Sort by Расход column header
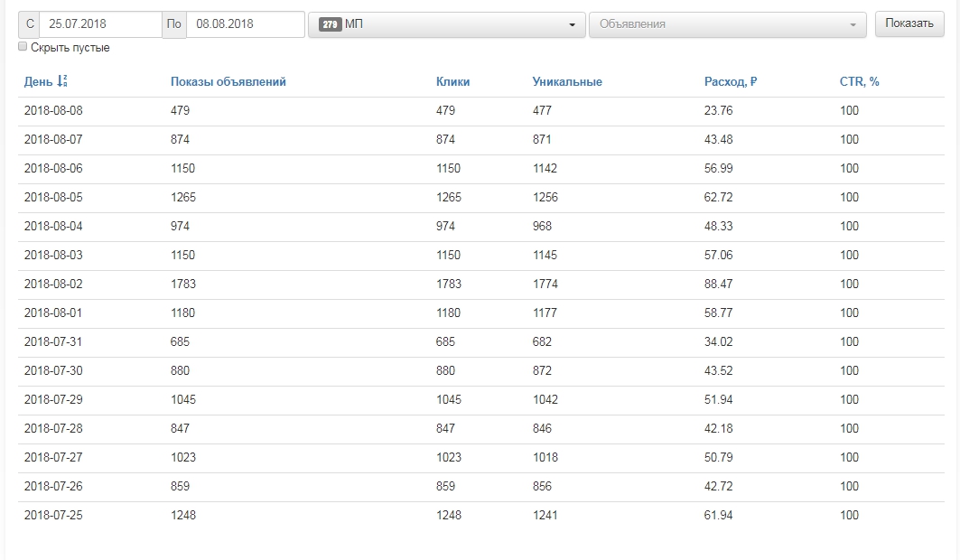960x560 pixels. pyautogui.click(x=731, y=81)
